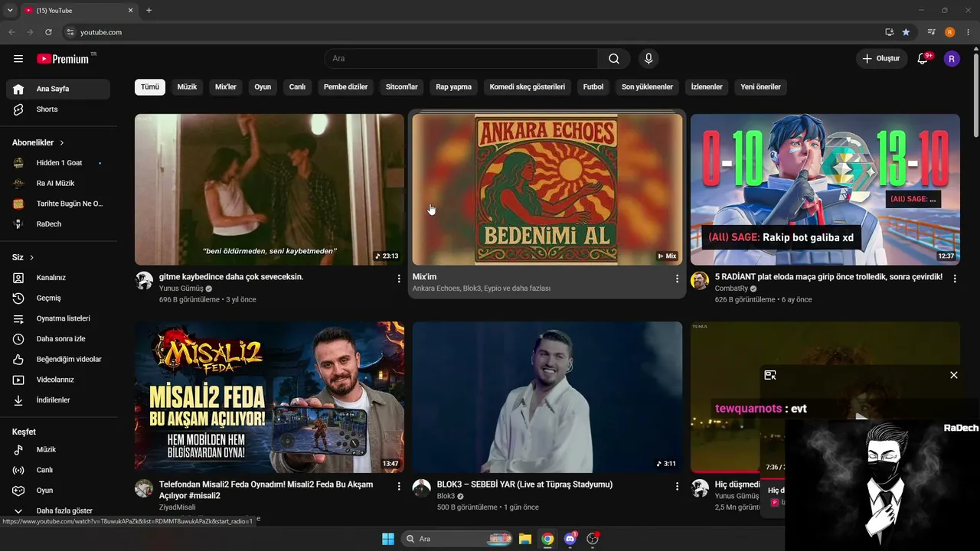Open Ana Sayfa in the sidebar
Screen dimensions: 980x551
pyautogui.click(x=58, y=89)
